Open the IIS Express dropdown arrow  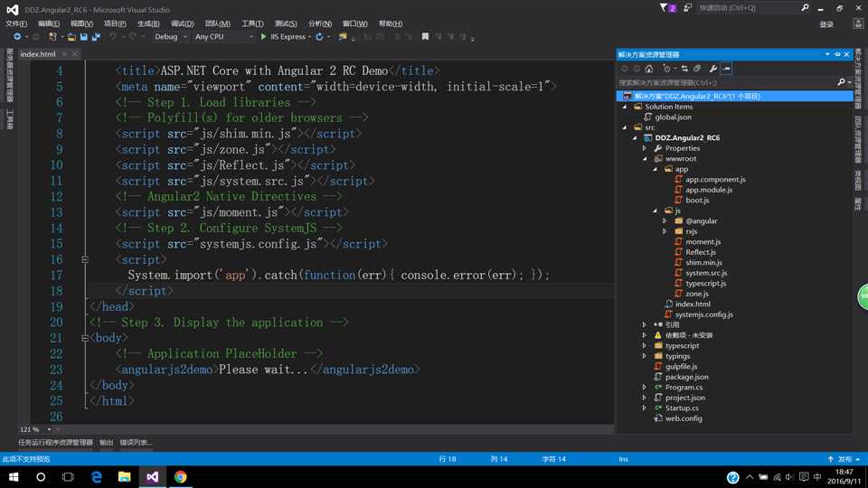[309, 36]
